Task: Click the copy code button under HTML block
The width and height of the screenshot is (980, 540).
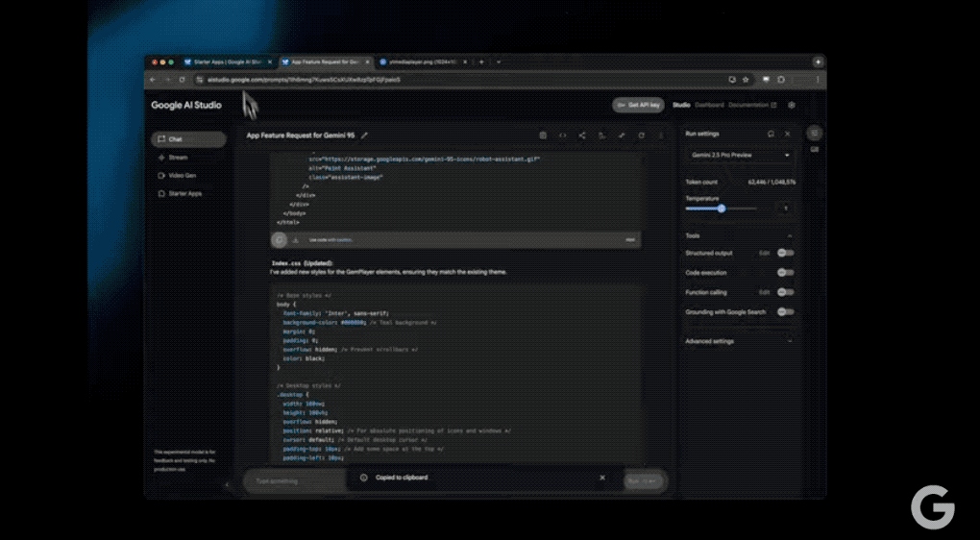Action: [x=279, y=239]
